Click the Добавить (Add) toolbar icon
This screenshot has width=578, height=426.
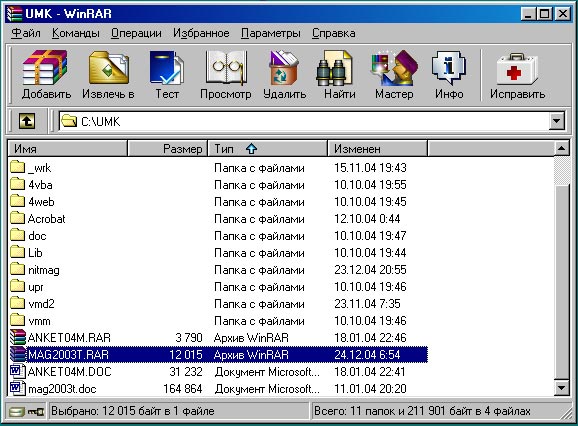tap(46, 68)
